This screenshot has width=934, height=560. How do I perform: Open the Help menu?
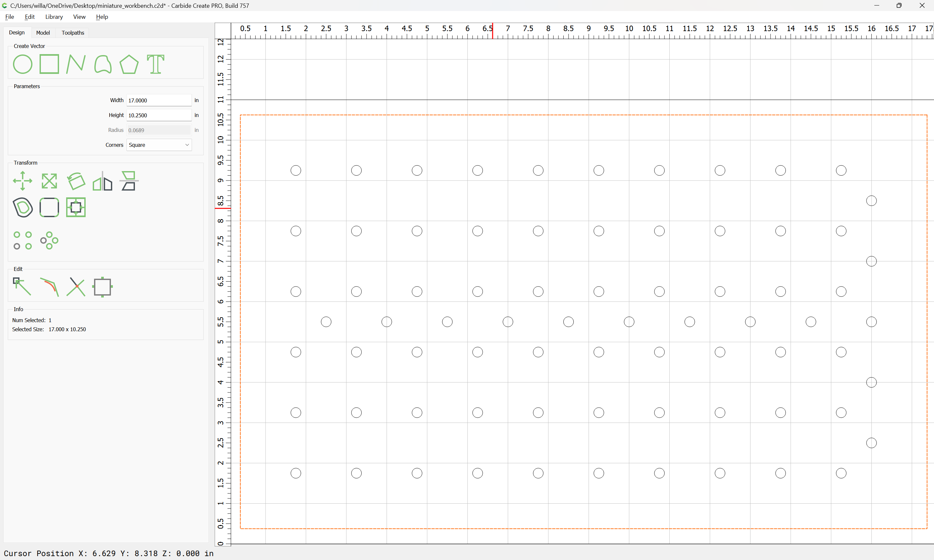point(102,17)
